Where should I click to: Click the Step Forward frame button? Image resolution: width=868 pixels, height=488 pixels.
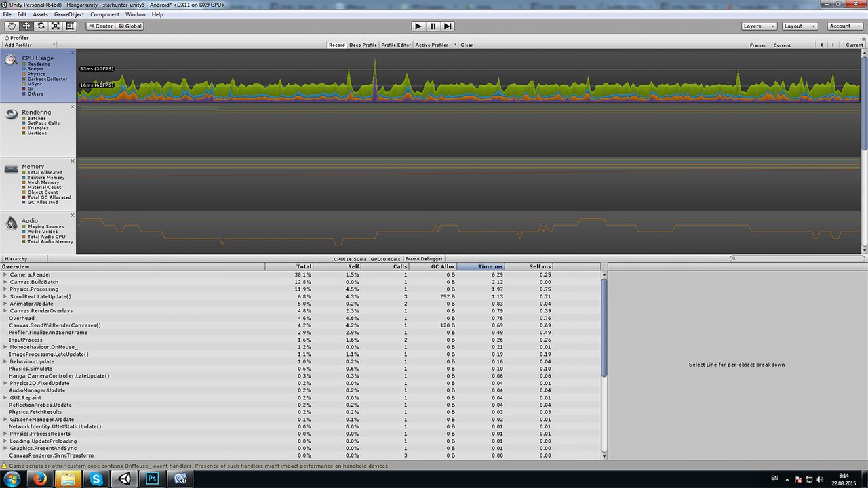(448, 26)
